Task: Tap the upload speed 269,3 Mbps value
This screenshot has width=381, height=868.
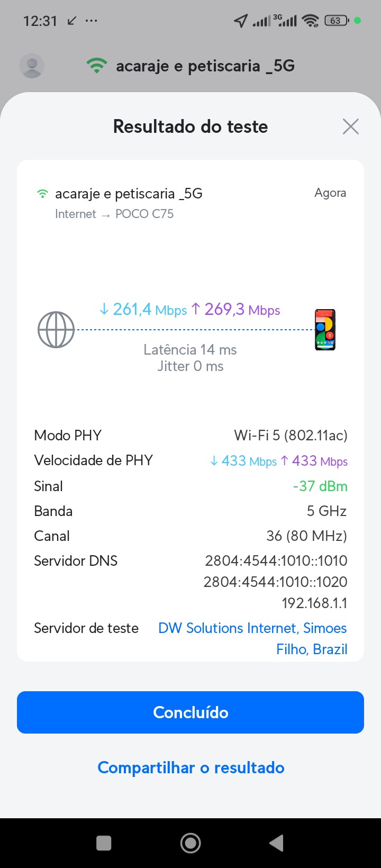Action: click(x=235, y=310)
